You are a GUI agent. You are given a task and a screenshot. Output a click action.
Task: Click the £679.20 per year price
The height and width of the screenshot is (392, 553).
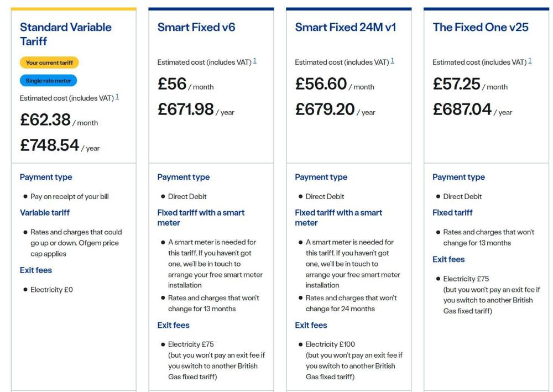click(x=335, y=109)
